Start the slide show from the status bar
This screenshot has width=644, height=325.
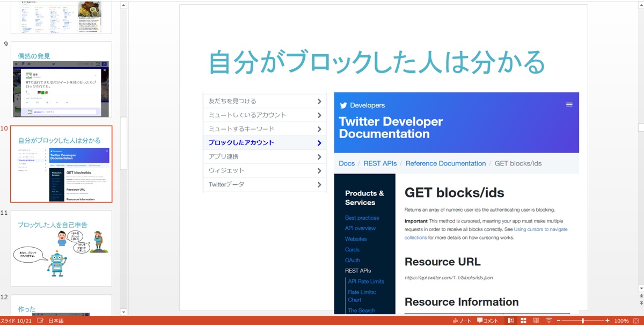(549, 321)
